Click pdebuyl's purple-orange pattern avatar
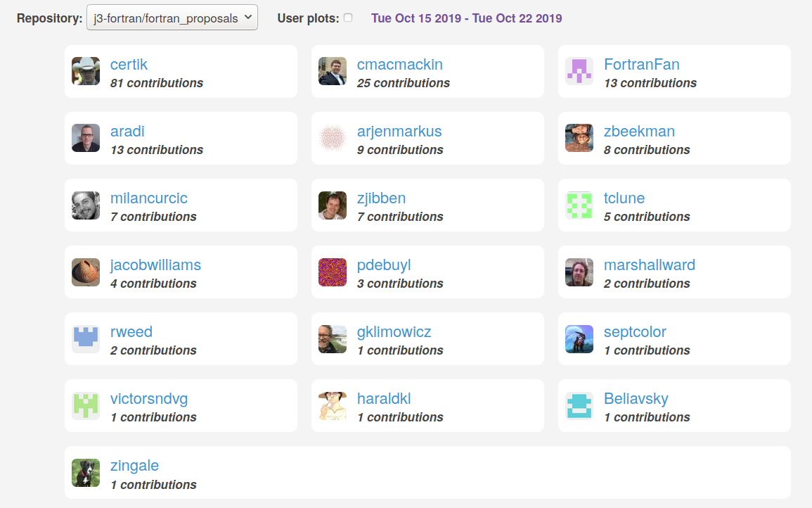Image resolution: width=812 pixels, height=508 pixels. 333,272
